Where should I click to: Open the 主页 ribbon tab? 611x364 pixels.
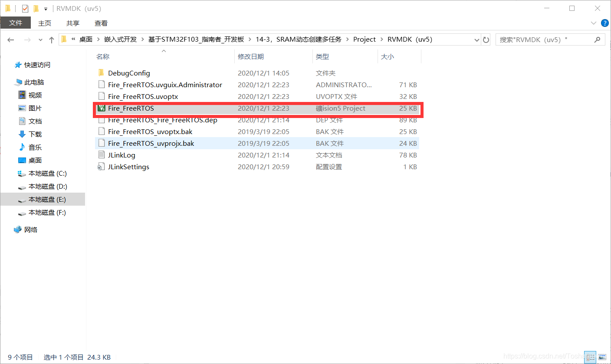click(x=45, y=23)
